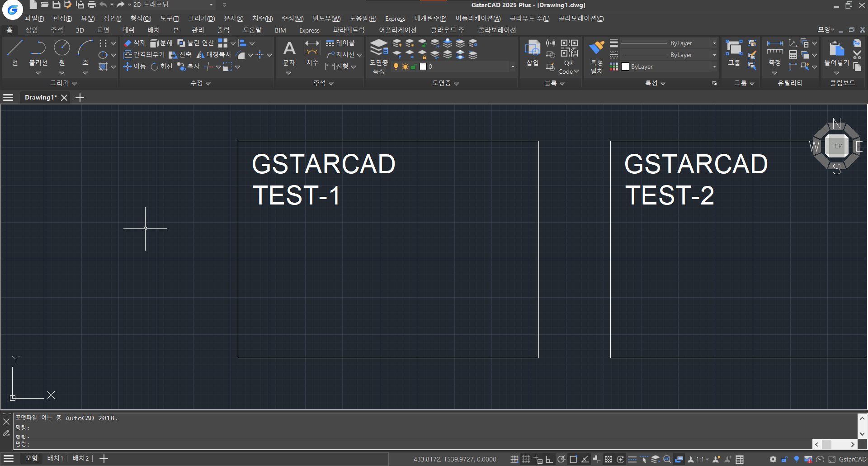Viewport: 868px width, 466px height.
Task: Click the Erase (삭제) tool
Action: (135, 43)
